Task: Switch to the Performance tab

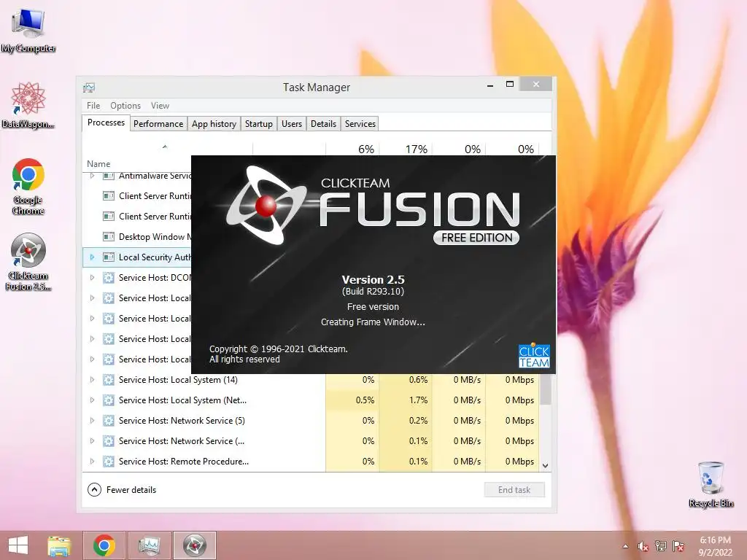Action: (158, 124)
